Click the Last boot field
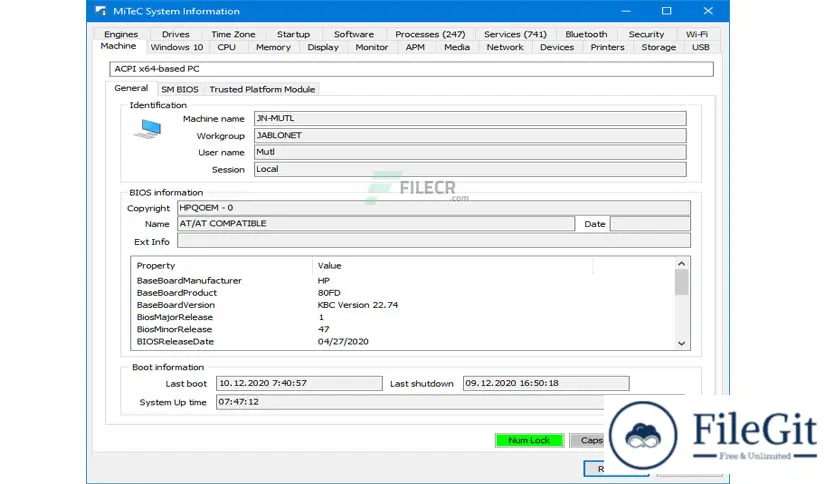The height and width of the screenshot is (484, 836). tap(299, 383)
